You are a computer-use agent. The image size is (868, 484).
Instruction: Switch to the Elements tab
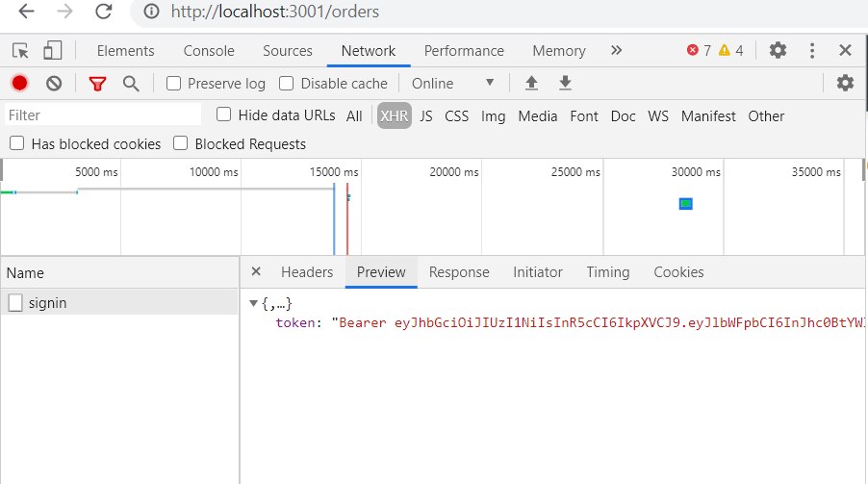[126, 50]
